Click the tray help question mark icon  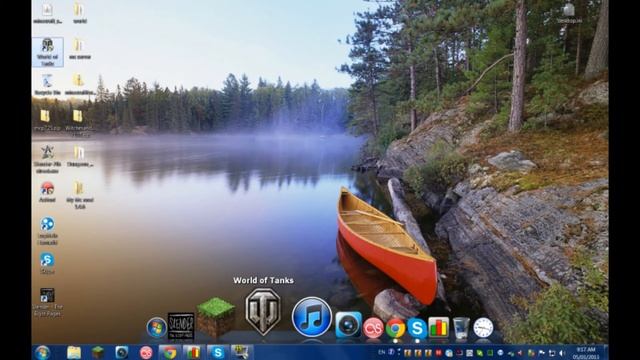tap(391, 352)
